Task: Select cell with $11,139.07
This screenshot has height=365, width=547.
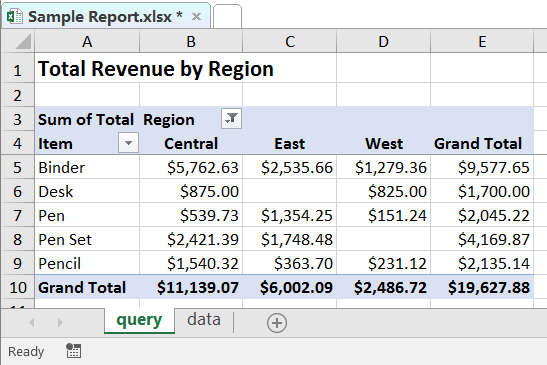Action: pos(191,287)
